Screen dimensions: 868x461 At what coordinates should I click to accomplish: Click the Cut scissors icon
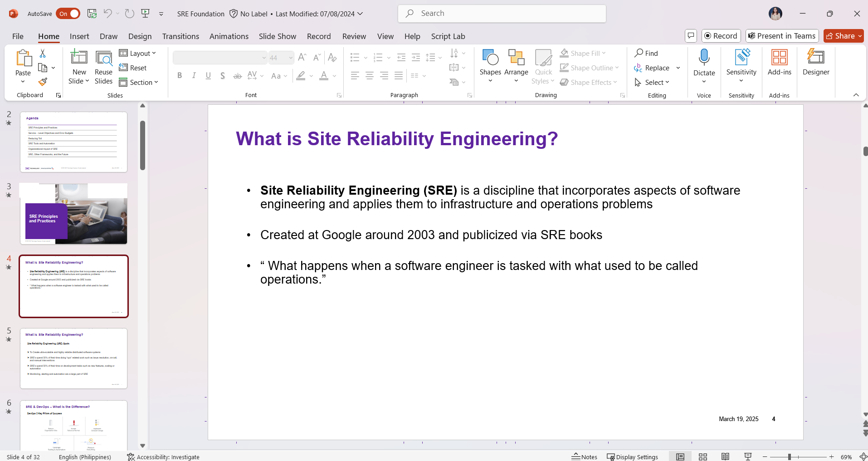point(43,54)
